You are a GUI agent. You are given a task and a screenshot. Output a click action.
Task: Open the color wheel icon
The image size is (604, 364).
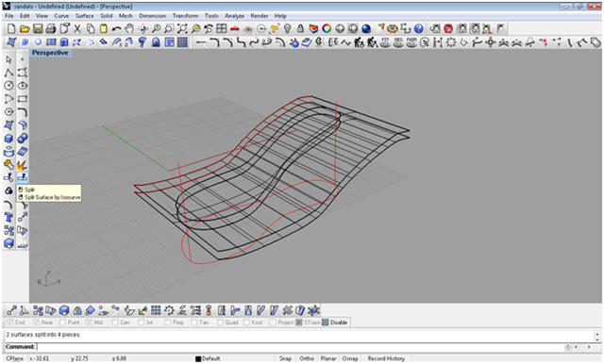tap(327, 28)
